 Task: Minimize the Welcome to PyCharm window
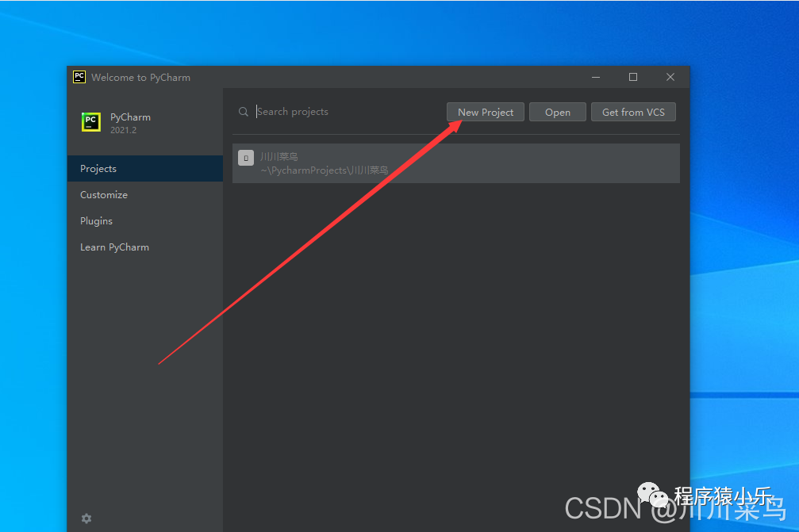click(x=596, y=77)
